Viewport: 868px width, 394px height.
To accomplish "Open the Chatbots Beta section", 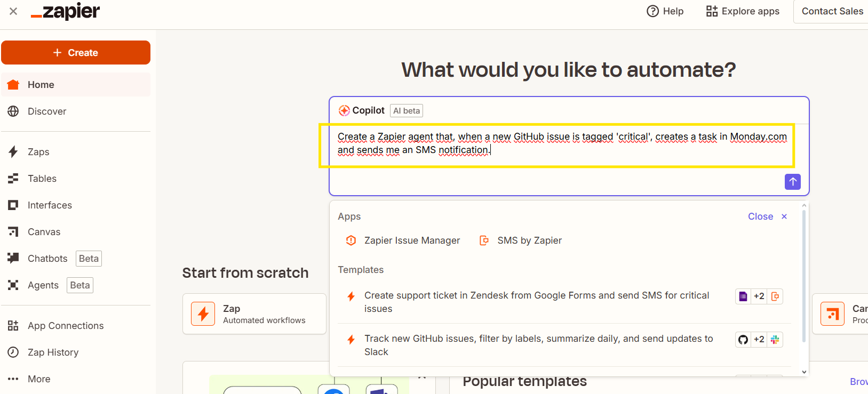I will click(47, 258).
